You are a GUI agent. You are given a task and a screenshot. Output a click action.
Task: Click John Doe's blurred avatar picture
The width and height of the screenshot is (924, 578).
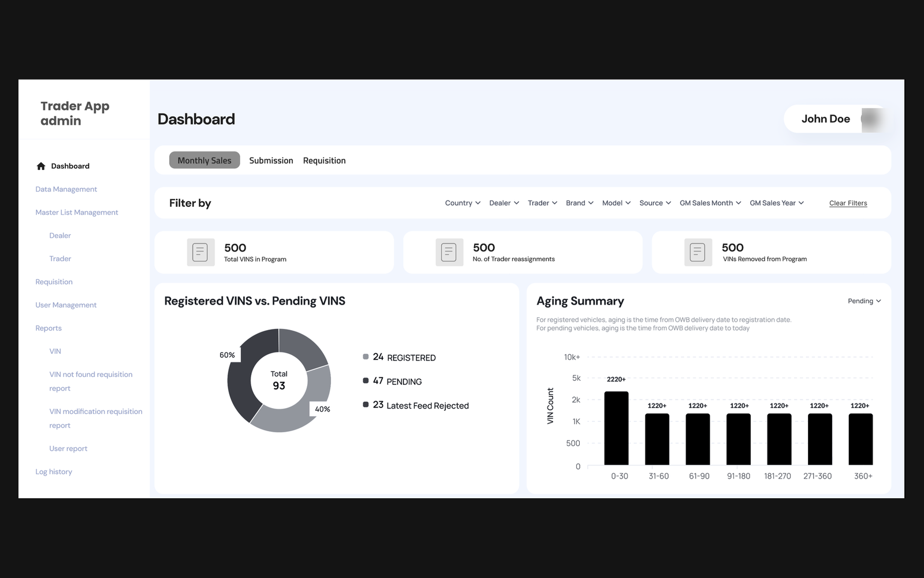tap(873, 120)
